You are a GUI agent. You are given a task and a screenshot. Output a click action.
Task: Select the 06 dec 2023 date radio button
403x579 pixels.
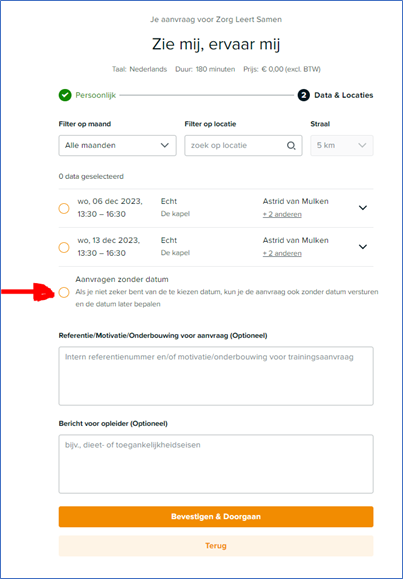point(64,208)
